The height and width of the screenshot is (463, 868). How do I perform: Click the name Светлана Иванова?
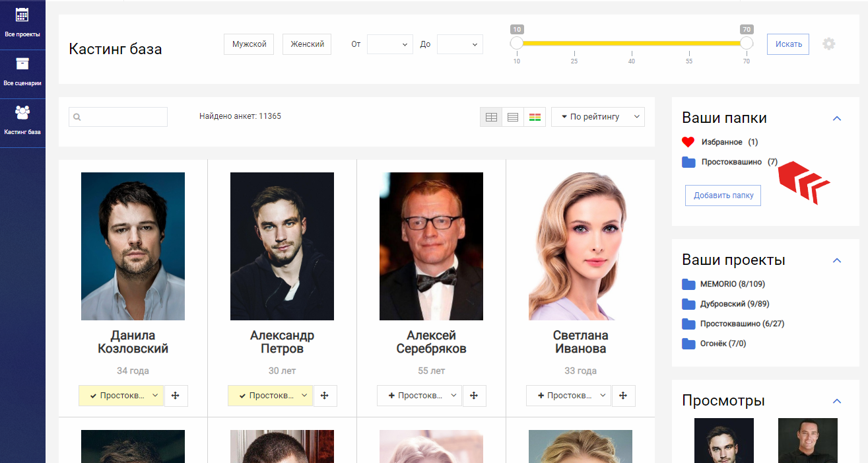580,342
